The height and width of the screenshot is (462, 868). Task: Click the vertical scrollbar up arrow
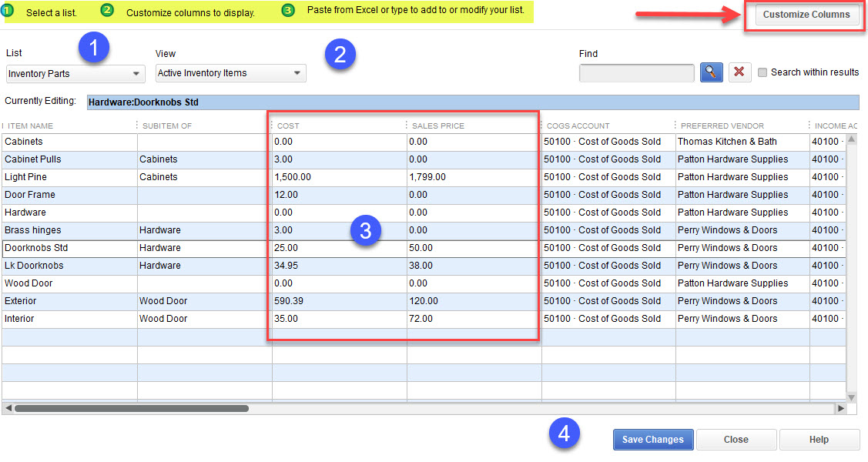coord(851,139)
